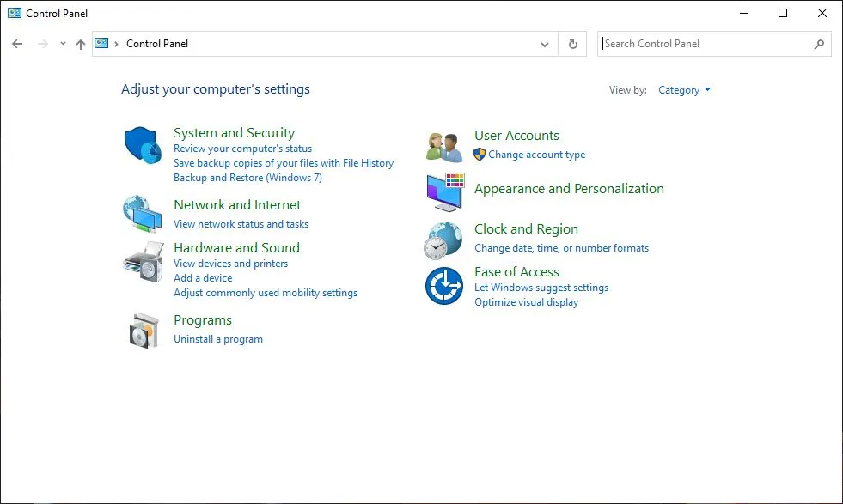Click the Search Control Panel field
Image resolution: width=843 pixels, height=504 pixels.
[x=705, y=44]
